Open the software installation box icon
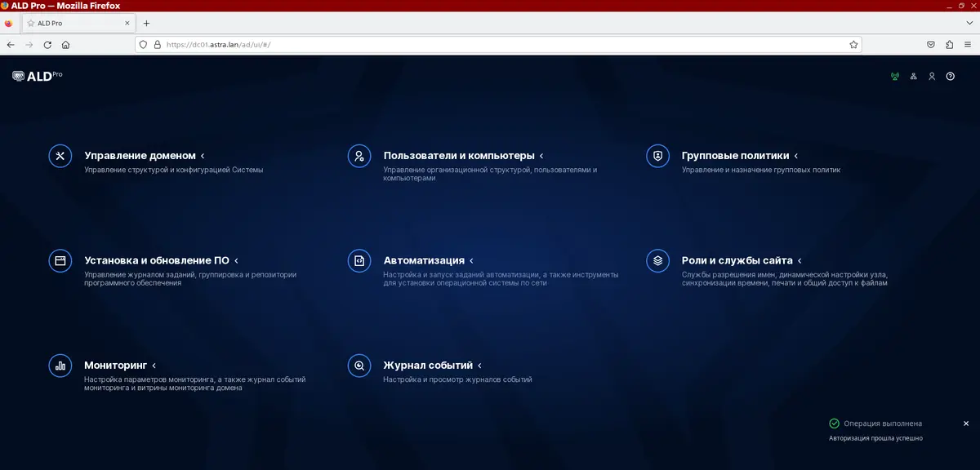 pyautogui.click(x=60, y=260)
